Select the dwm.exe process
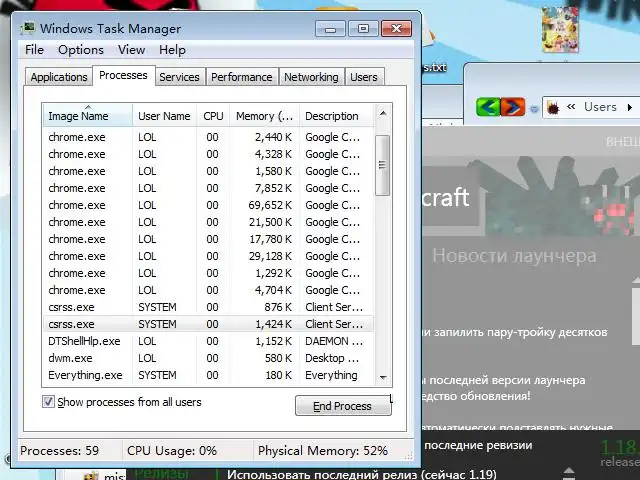This screenshot has height=480, width=640. tap(208, 358)
